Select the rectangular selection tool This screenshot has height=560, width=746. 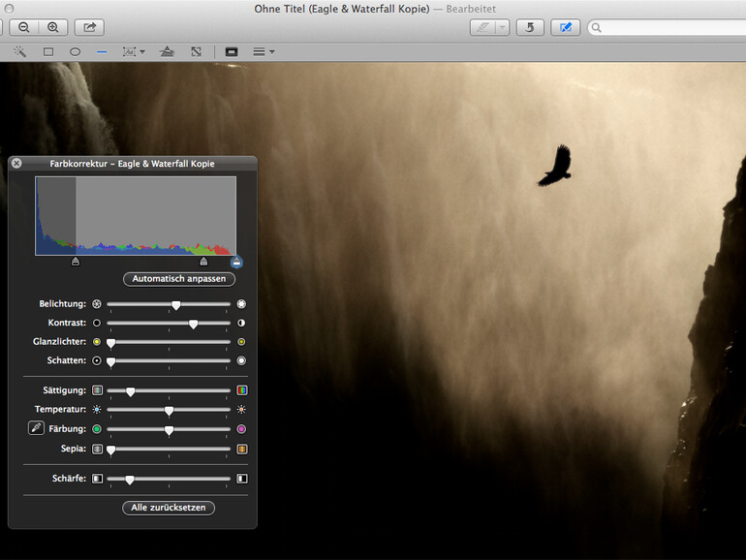coord(47,51)
